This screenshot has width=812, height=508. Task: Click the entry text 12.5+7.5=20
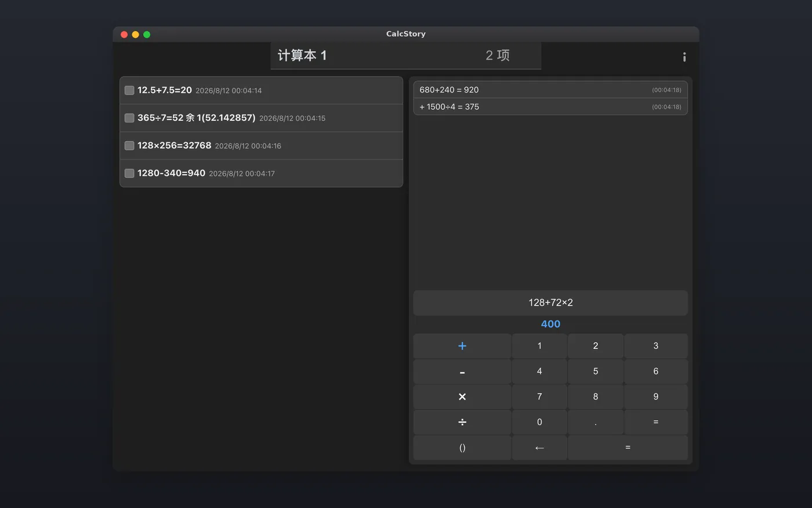coord(165,90)
